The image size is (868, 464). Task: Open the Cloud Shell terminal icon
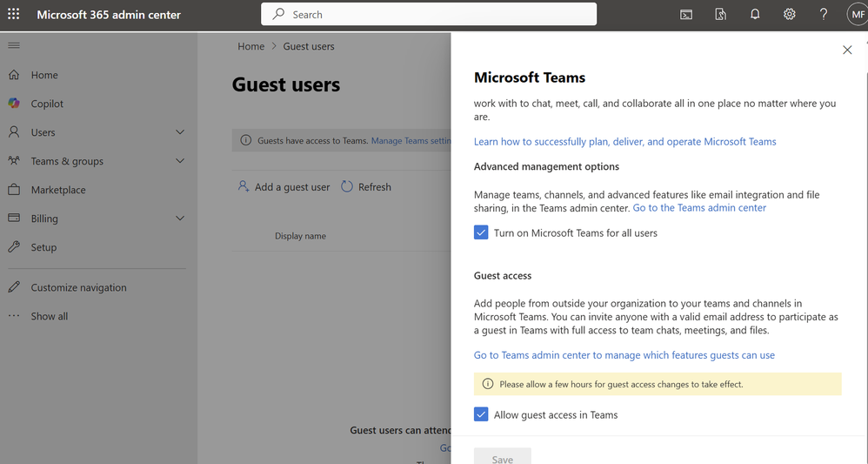[x=686, y=14]
